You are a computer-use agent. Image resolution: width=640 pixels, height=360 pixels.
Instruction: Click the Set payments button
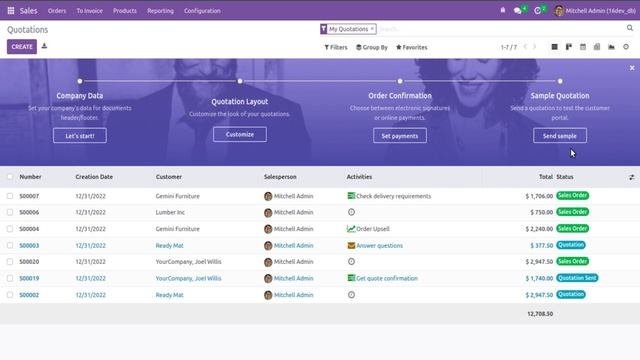pyautogui.click(x=400, y=136)
